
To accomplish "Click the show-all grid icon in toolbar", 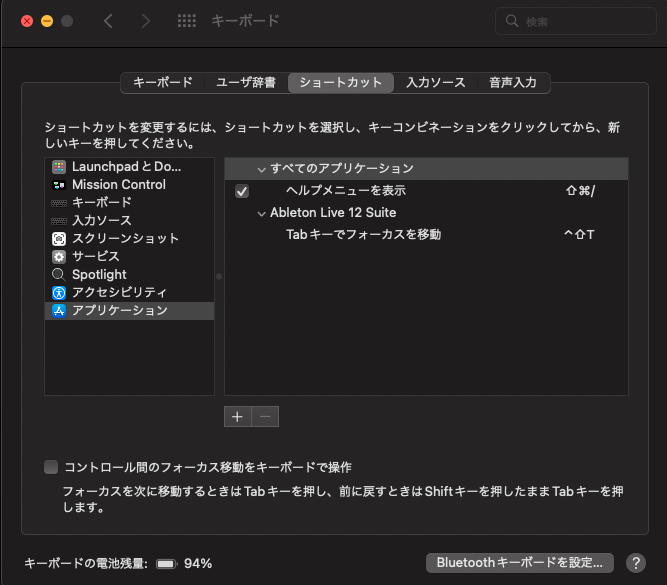I will coord(186,21).
